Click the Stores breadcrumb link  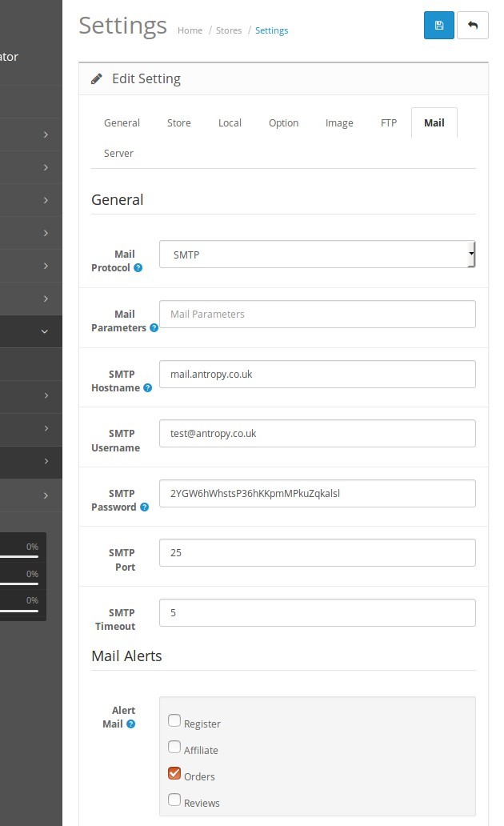(x=229, y=30)
